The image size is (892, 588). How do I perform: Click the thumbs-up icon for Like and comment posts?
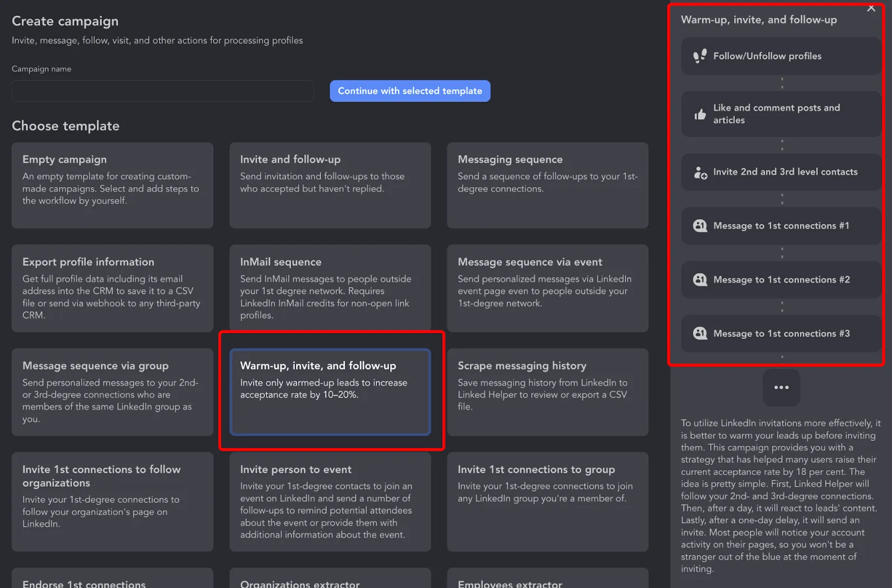pos(700,114)
